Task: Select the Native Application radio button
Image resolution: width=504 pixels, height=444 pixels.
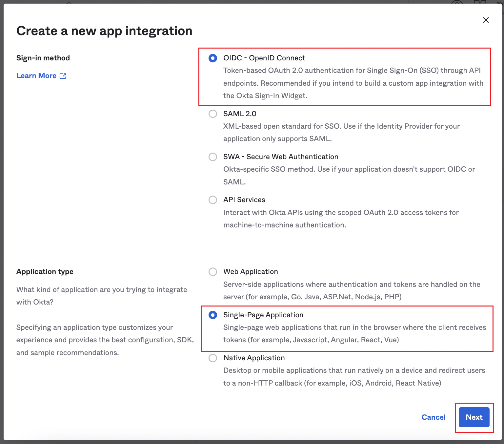Action: [213, 358]
